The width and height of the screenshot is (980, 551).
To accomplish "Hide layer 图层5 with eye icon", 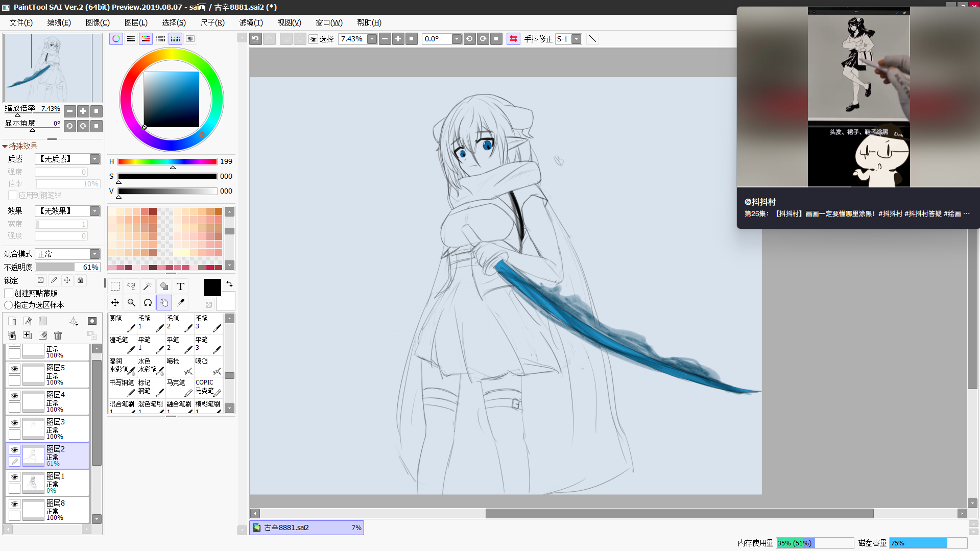I will click(14, 369).
